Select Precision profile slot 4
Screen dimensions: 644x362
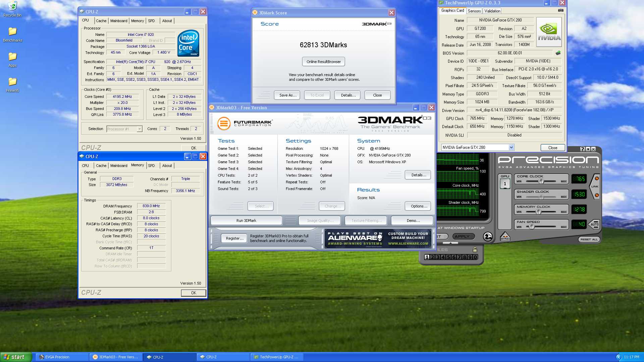(443, 257)
